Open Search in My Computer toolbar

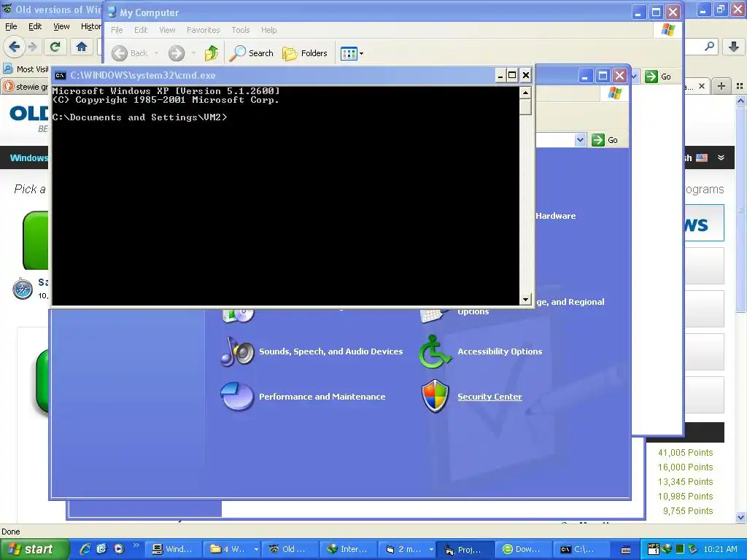pyautogui.click(x=251, y=53)
